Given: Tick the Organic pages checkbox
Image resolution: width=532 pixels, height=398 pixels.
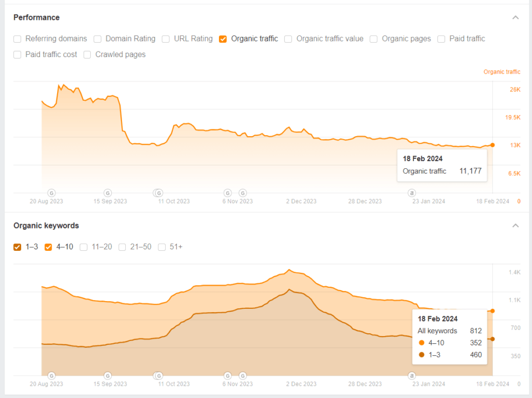Looking at the screenshot, I should [x=374, y=39].
